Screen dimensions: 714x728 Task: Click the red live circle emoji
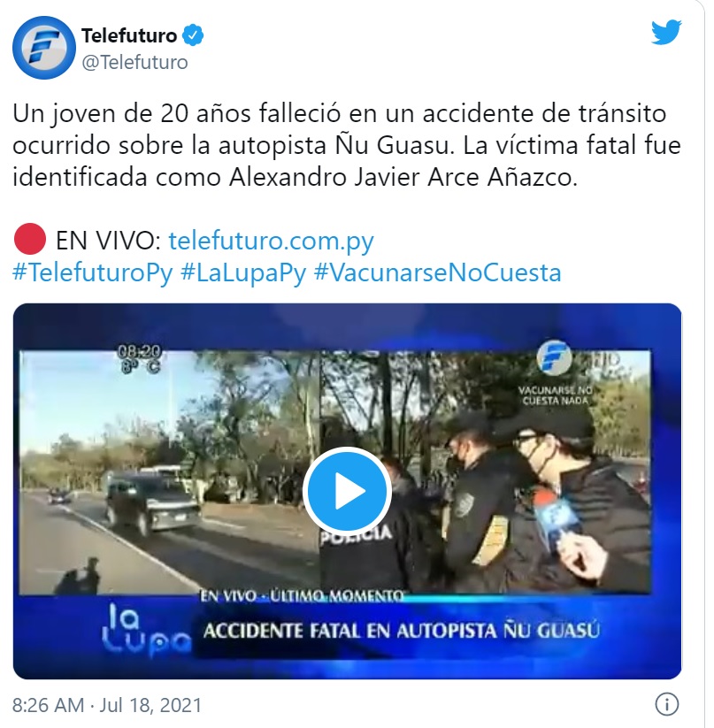coord(30,239)
